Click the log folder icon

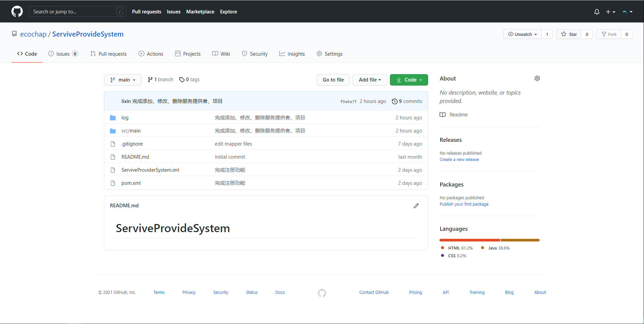tap(113, 118)
